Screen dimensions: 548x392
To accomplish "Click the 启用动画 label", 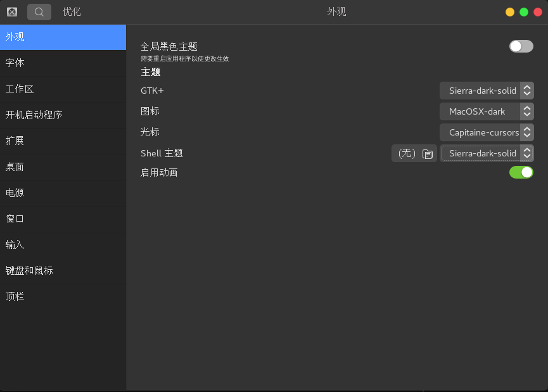I will tap(159, 173).
